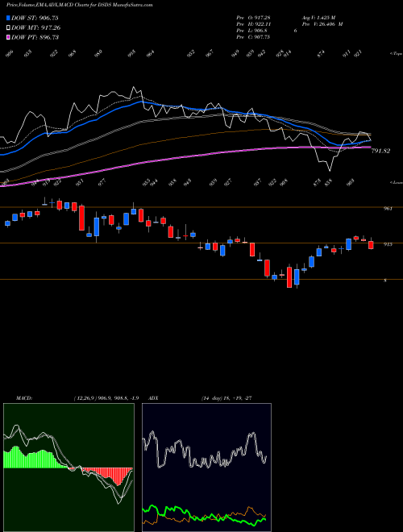Viewport: 403px width, 532px height.
Task: Click the last red candlestick on the right
Action: [x=371, y=245]
